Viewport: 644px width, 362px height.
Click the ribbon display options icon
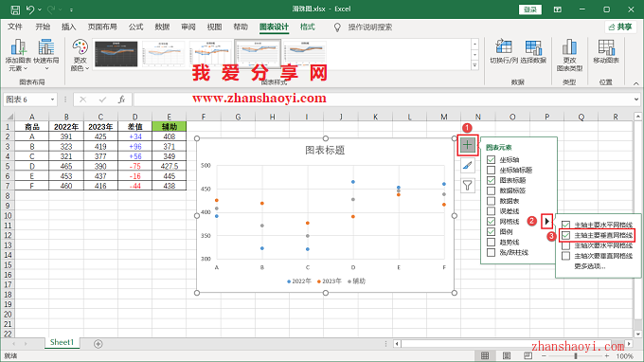557,9
